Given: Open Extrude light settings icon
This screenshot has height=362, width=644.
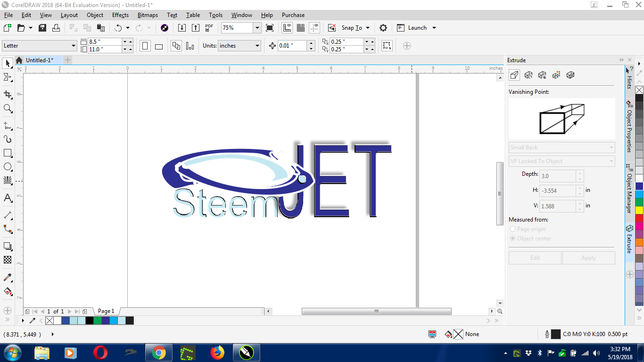Looking at the screenshot, I should click(x=542, y=75).
